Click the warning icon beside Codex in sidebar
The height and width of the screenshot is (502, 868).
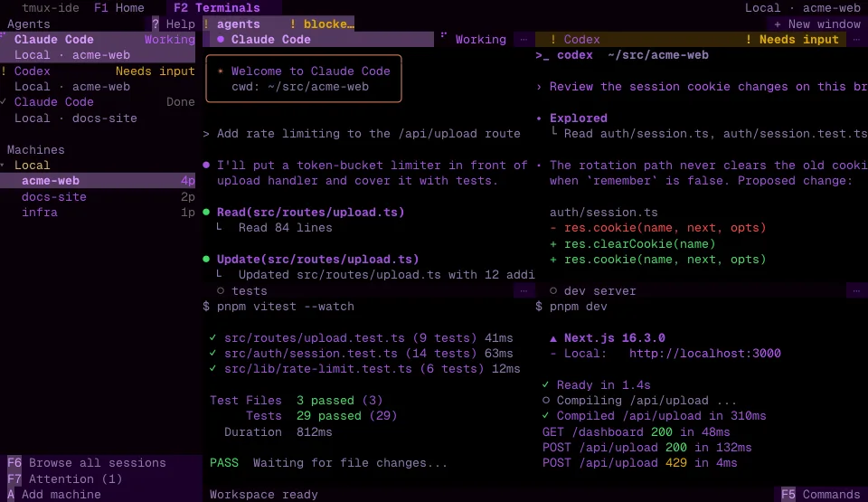click(4, 71)
